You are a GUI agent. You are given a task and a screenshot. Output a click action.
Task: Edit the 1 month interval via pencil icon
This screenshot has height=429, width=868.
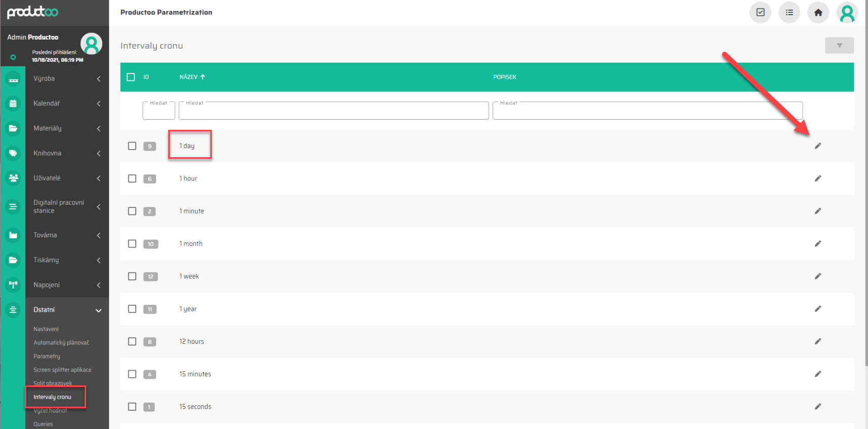[x=817, y=244]
